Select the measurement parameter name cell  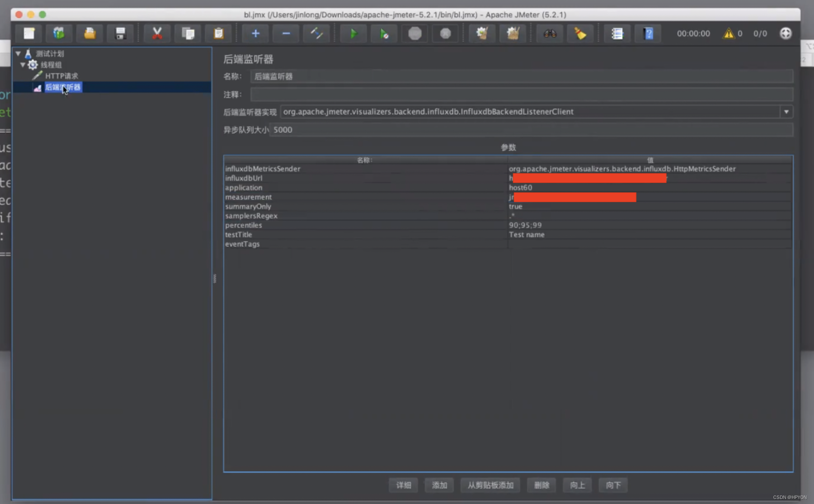365,197
